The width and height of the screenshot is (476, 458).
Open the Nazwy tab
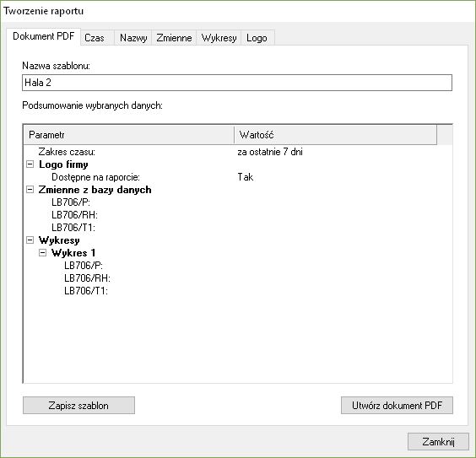point(133,38)
